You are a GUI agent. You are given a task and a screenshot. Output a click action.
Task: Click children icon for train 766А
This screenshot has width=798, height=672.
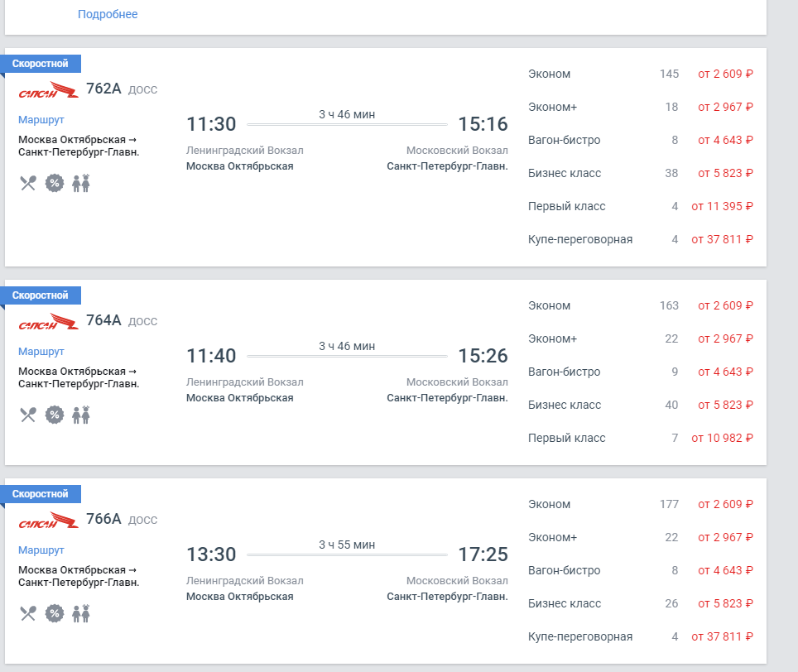(81, 613)
